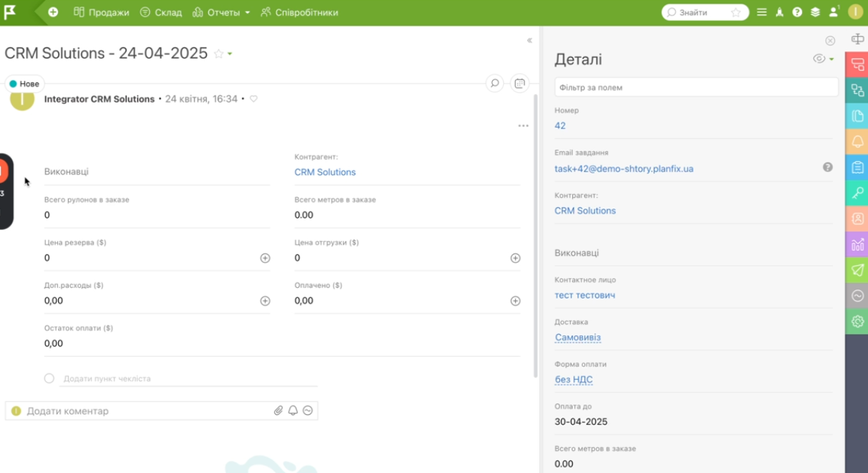
Task: Click the green plus create button
Action: (53, 12)
